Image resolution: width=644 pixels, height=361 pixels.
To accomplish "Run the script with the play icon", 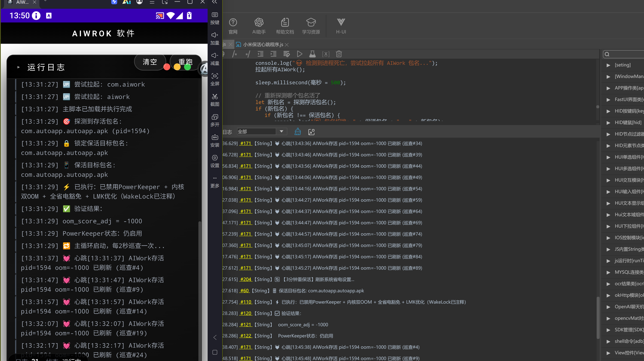I will pyautogui.click(x=300, y=54).
